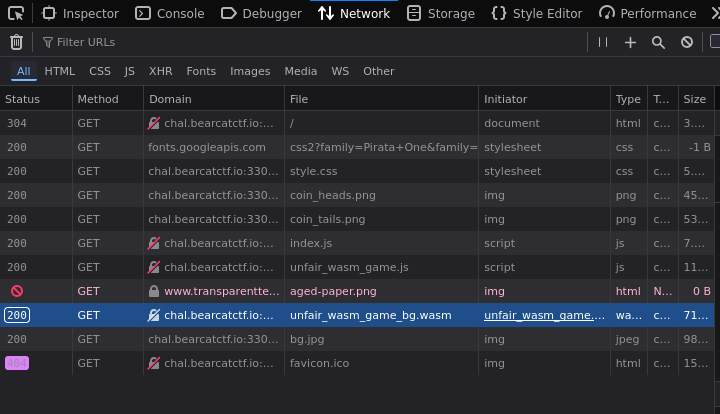The width and height of the screenshot is (720, 414).
Task: Sort by the Initiator column header
Action: click(x=545, y=99)
